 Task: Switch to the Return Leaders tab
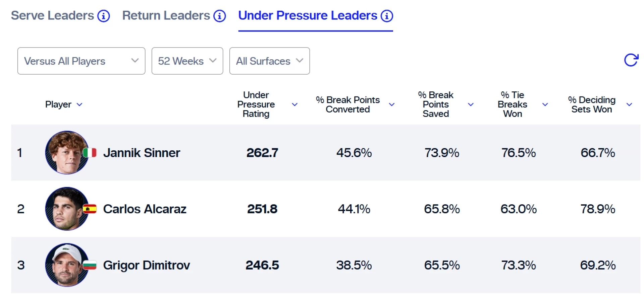coord(166,16)
